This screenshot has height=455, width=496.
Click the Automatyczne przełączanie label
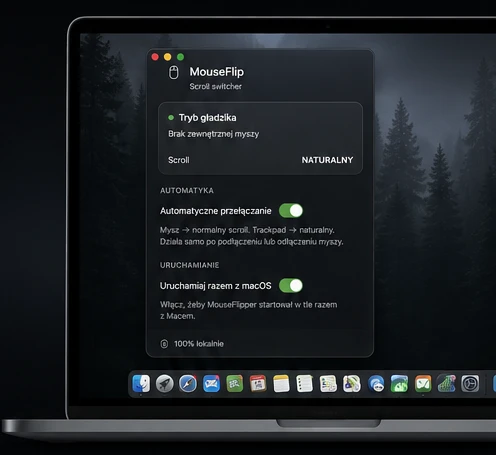pyautogui.click(x=215, y=211)
